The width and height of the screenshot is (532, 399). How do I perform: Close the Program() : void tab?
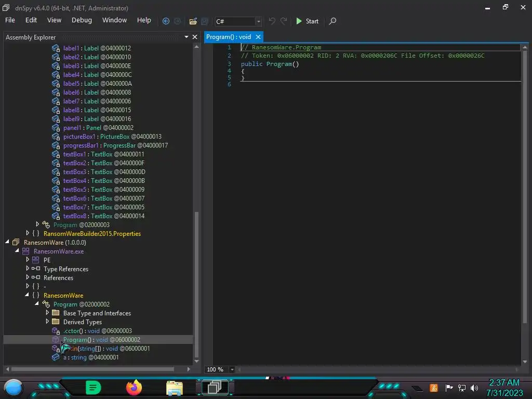(x=258, y=37)
